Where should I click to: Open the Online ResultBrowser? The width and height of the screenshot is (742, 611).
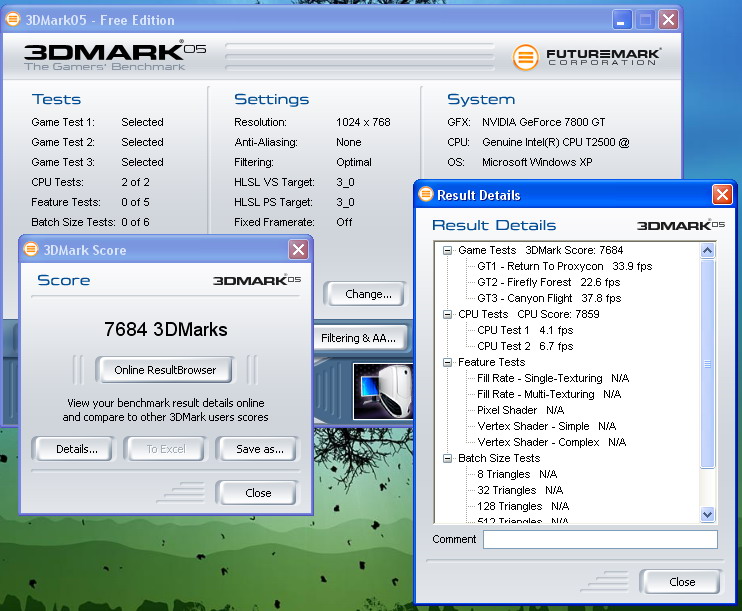tap(165, 370)
